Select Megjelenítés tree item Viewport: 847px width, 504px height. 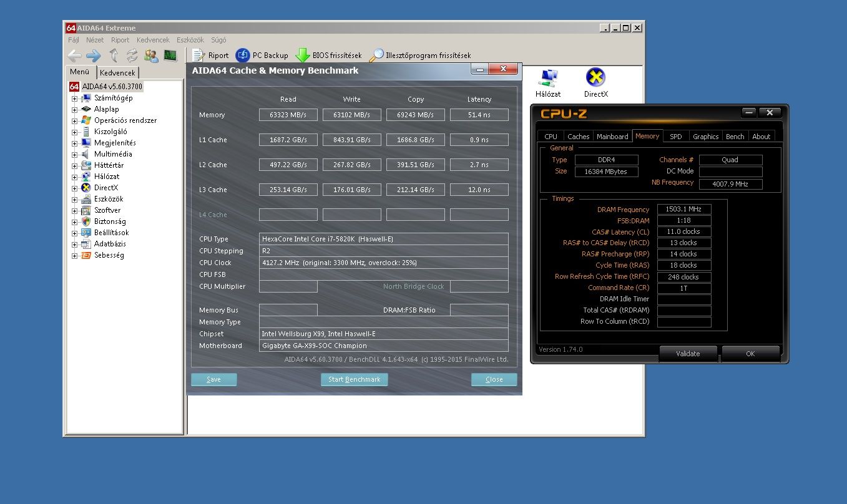click(115, 143)
